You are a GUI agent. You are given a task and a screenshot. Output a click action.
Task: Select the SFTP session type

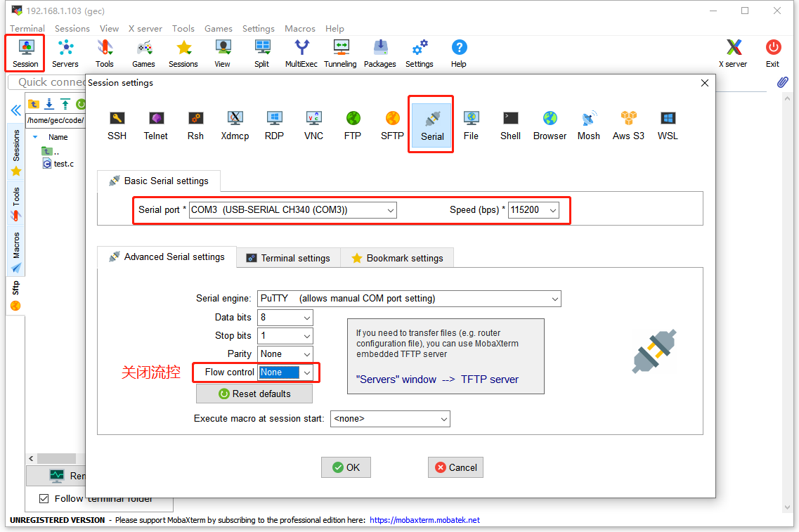click(392, 125)
